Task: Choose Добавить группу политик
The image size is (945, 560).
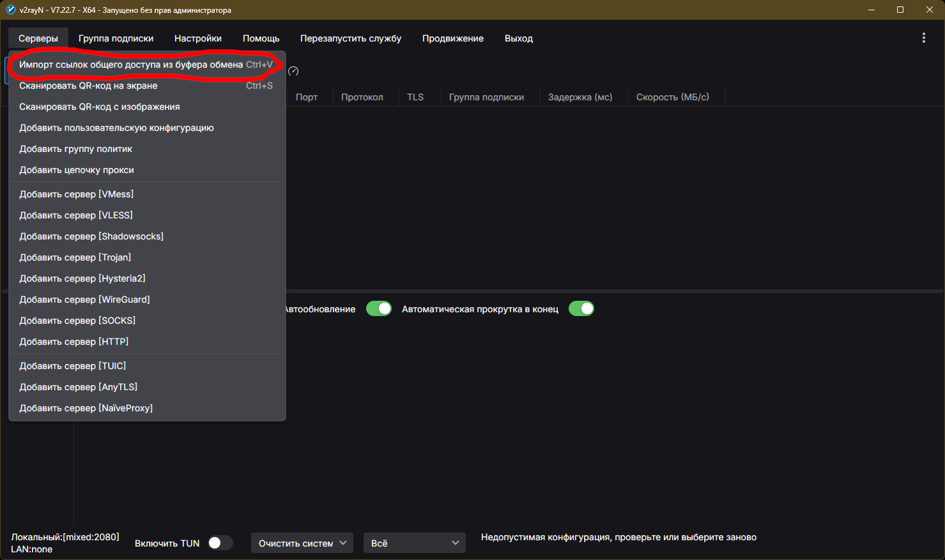Action: pyautogui.click(x=147, y=149)
